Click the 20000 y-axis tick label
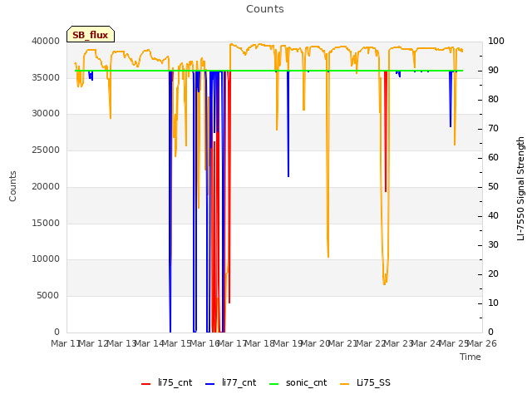The image size is (532, 399). [46, 186]
